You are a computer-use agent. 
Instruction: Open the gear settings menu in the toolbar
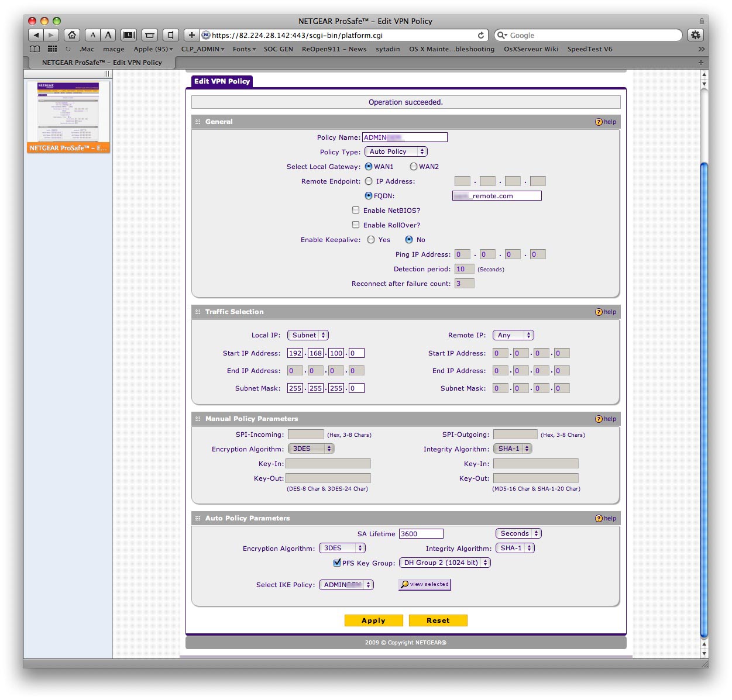coord(695,35)
